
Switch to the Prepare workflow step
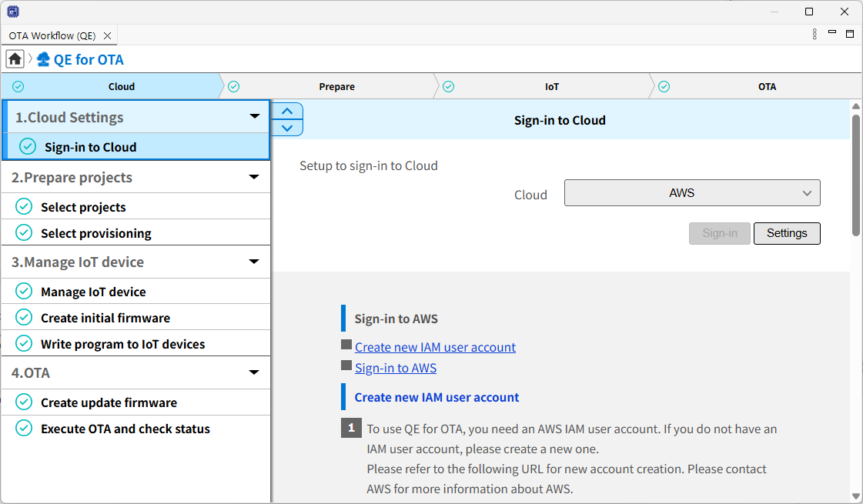click(336, 87)
